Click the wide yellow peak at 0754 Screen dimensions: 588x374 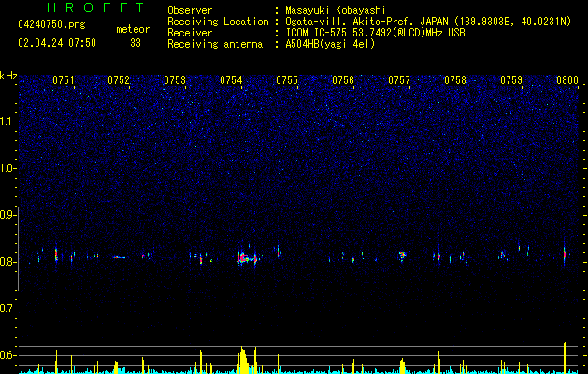[244, 360]
